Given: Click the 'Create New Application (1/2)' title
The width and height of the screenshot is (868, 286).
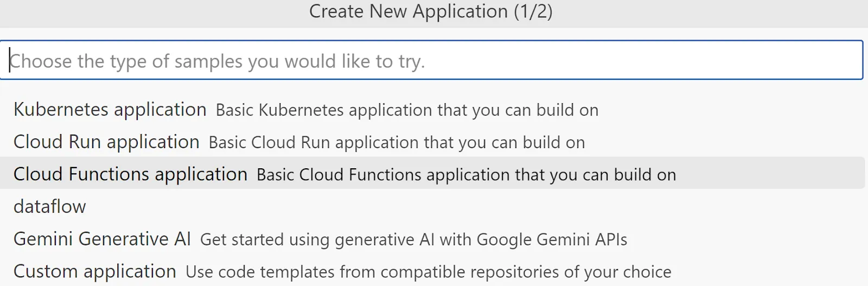Looking at the screenshot, I should 430,11.
